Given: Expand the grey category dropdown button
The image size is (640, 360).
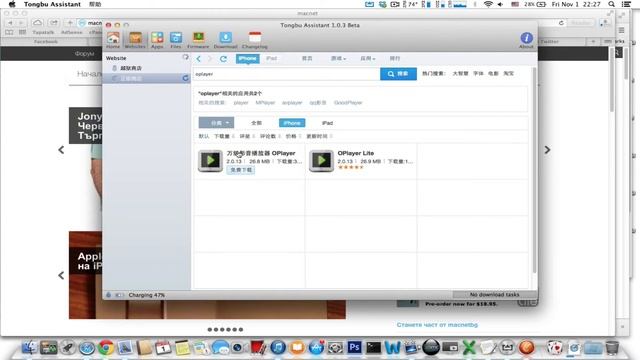Looking at the screenshot, I should [216, 122].
